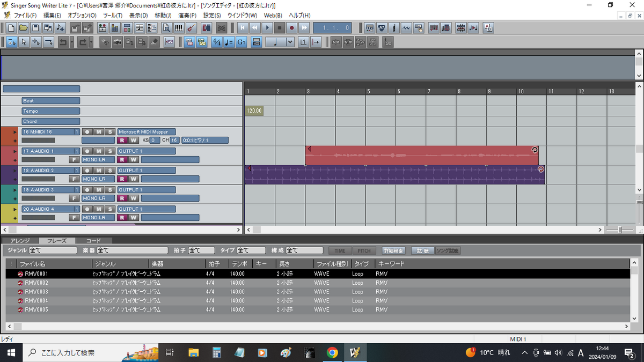Expand the 17 A:AUDIO 1 track triangle

(15, 151)
